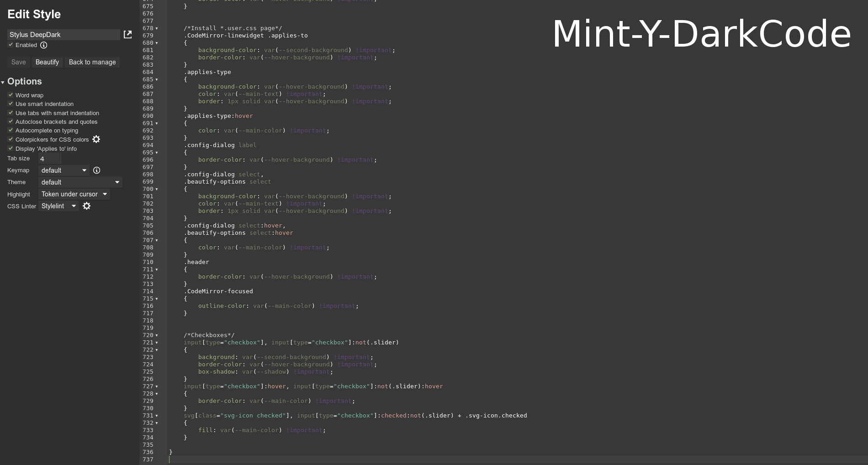Click box-shadow property on line 725

click(217, 372)
